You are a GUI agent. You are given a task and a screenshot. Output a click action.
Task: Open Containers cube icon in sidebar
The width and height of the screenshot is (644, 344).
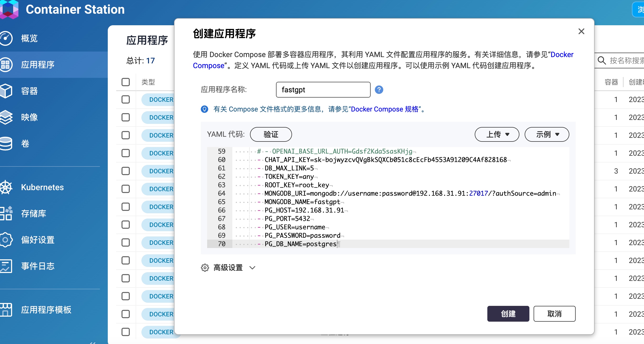pyautogui.click(x=6, y=91)
